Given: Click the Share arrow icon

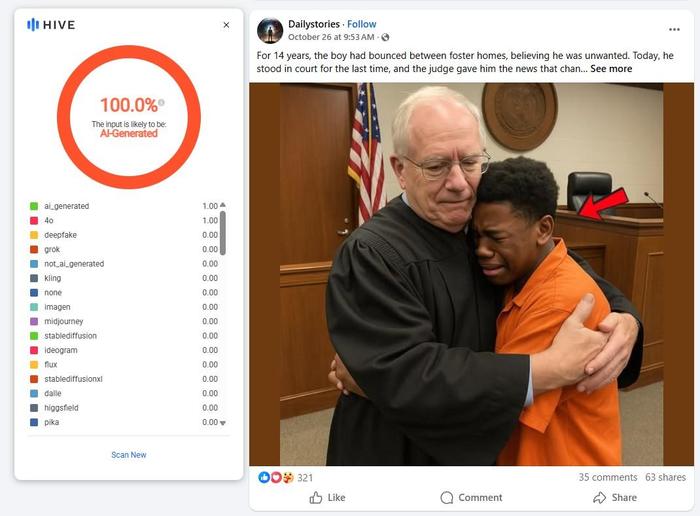Looking at the screenshot, I should tap(600, 498).
